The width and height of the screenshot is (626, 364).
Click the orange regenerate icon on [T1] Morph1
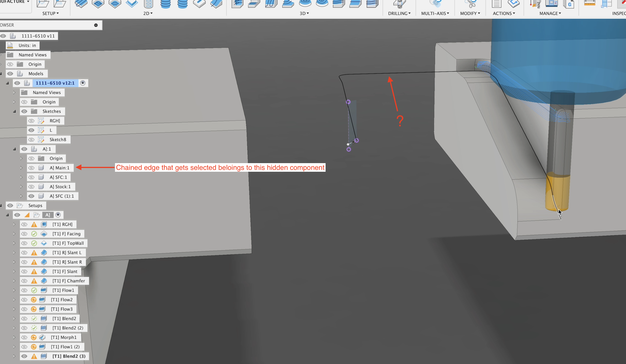coord(34,337)
